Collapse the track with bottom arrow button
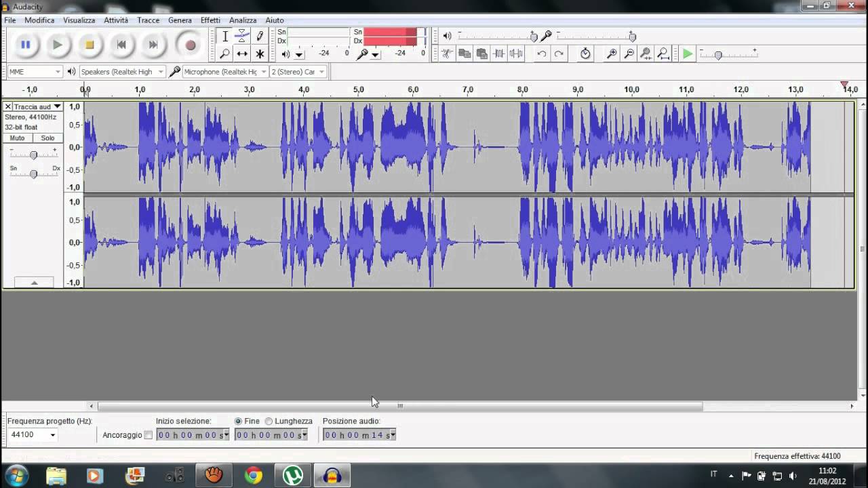 (x=33, y=282)
